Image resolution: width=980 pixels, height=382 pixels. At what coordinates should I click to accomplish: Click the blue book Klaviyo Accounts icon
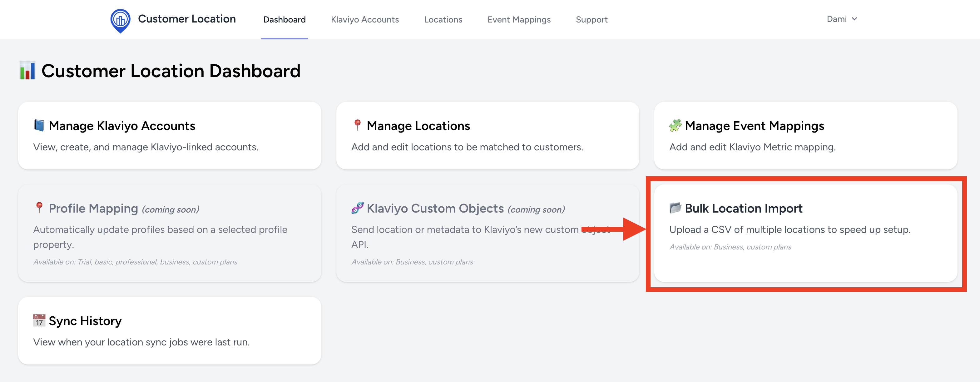point(39,125)
